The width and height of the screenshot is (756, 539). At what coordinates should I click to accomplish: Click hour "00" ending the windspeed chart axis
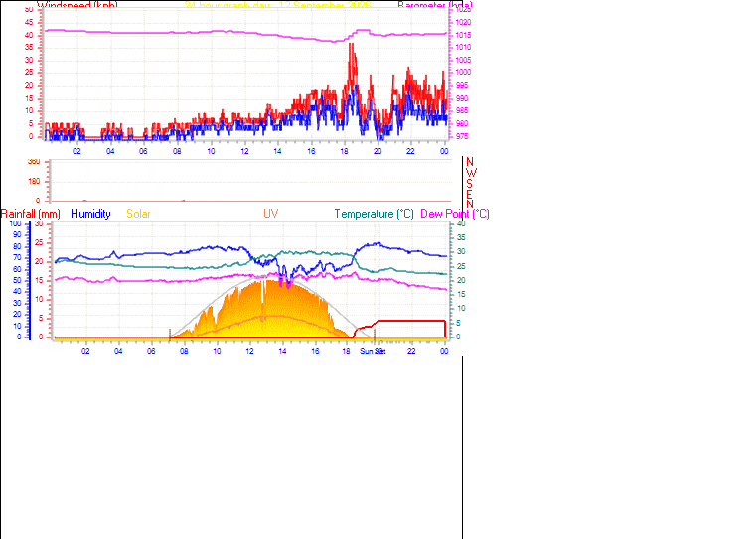tap(444, 151)
